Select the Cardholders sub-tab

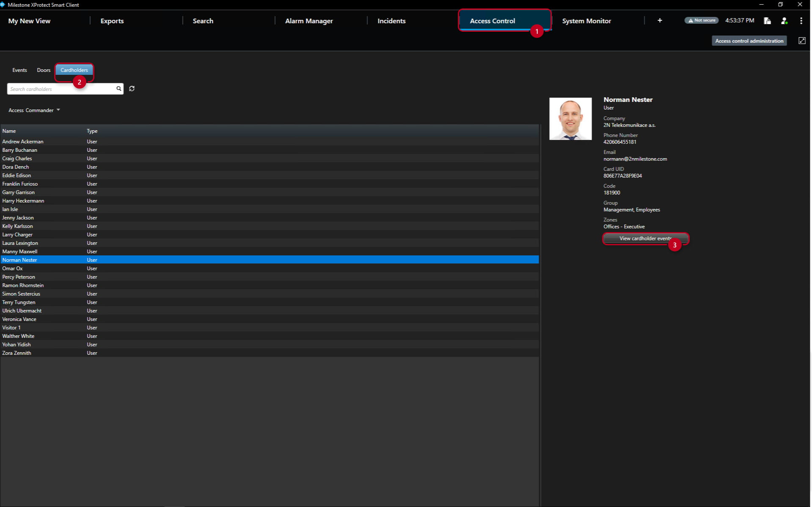click(74, 70)
